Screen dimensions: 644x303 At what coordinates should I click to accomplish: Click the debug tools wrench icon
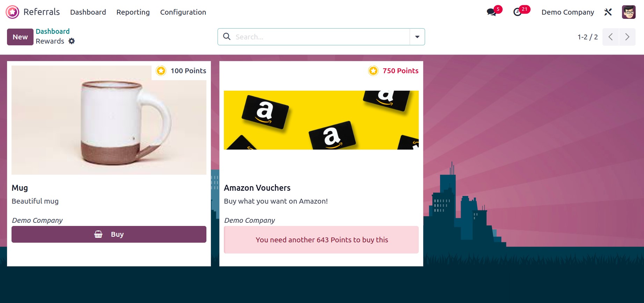(608, 12)
